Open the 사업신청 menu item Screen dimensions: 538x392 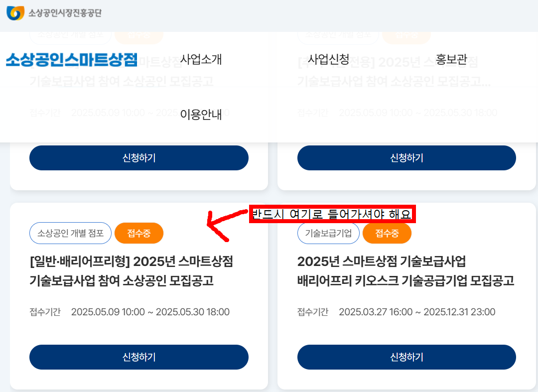pos(330,59)
